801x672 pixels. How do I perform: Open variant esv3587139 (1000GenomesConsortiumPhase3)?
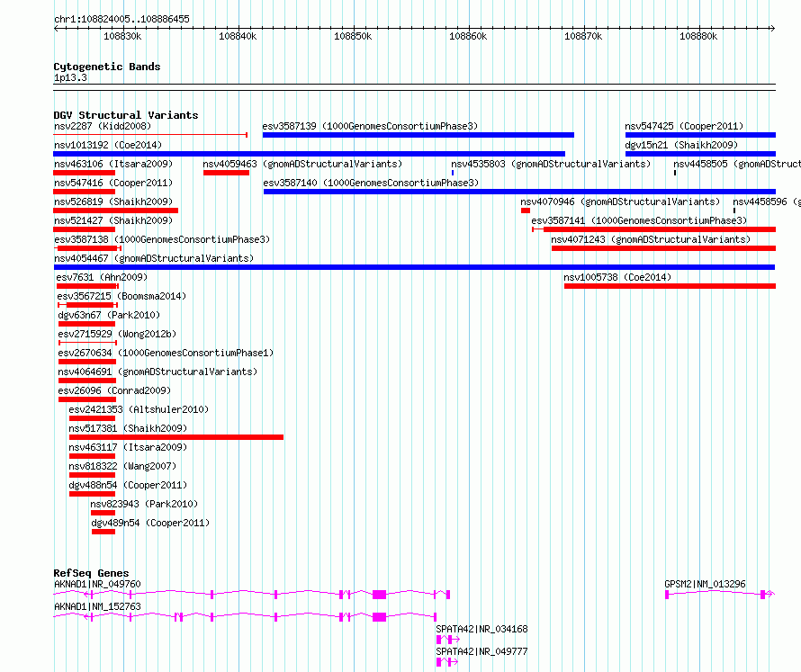[x=371, y=126]
